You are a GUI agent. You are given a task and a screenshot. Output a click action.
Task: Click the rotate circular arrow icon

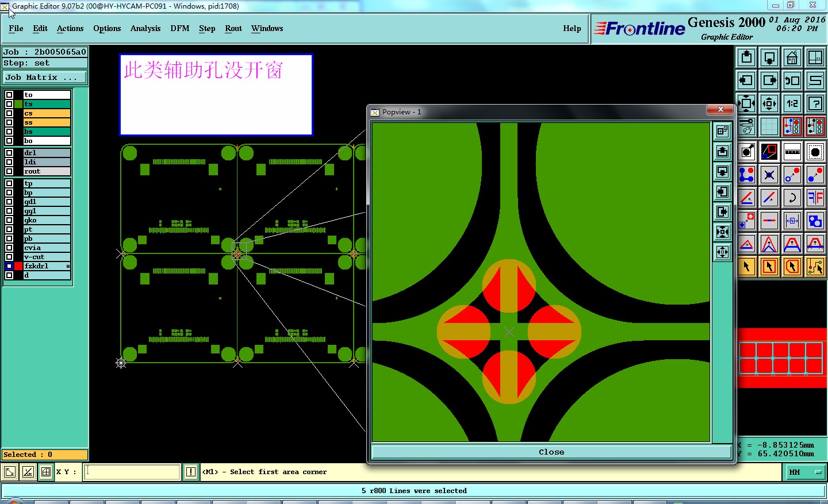coord(792,198)
